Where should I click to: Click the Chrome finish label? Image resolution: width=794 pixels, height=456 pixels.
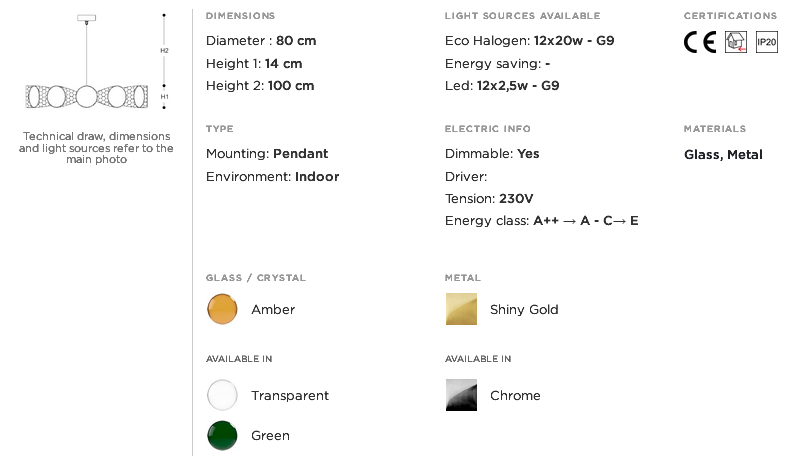point(515,396)
